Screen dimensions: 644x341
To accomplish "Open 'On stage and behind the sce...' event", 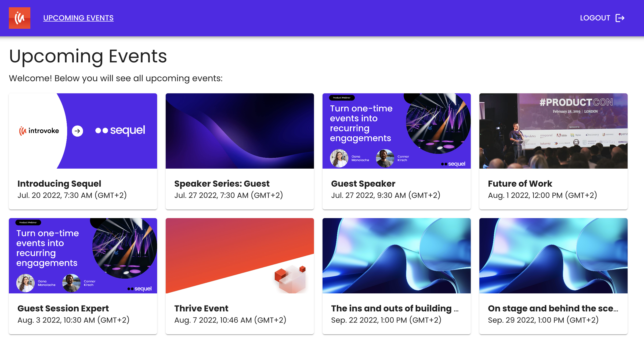I will pos(553,308).
